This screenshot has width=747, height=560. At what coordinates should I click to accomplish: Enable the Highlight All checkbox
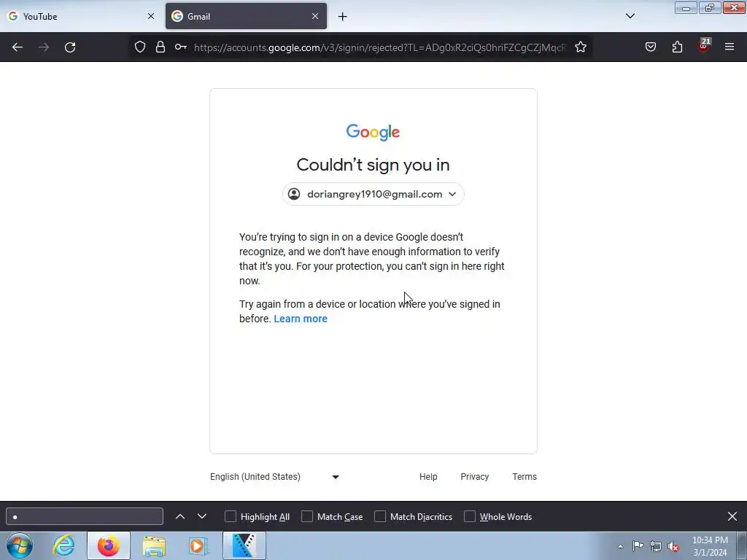pyautogui.click(x=231, y=517)
